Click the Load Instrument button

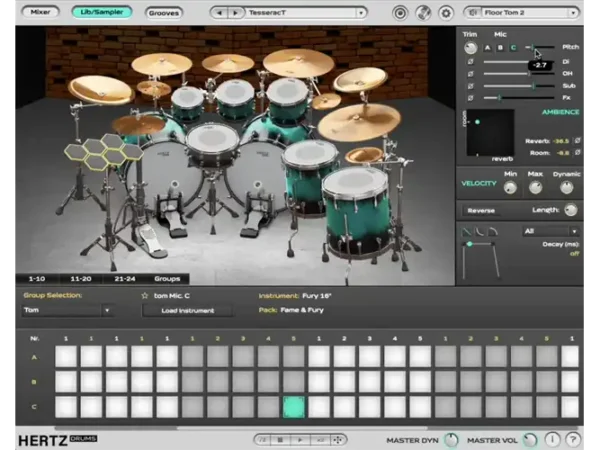tap(188, 310)
